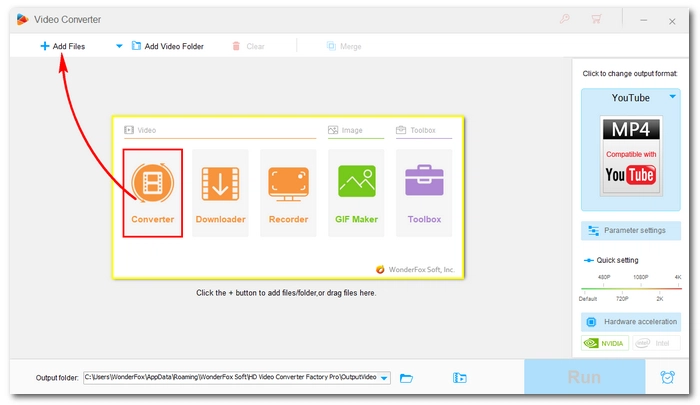The width and height of the screenshot is (700, 405).
Task: Click the video folder icon beside Run
Action: coord(459,378)
